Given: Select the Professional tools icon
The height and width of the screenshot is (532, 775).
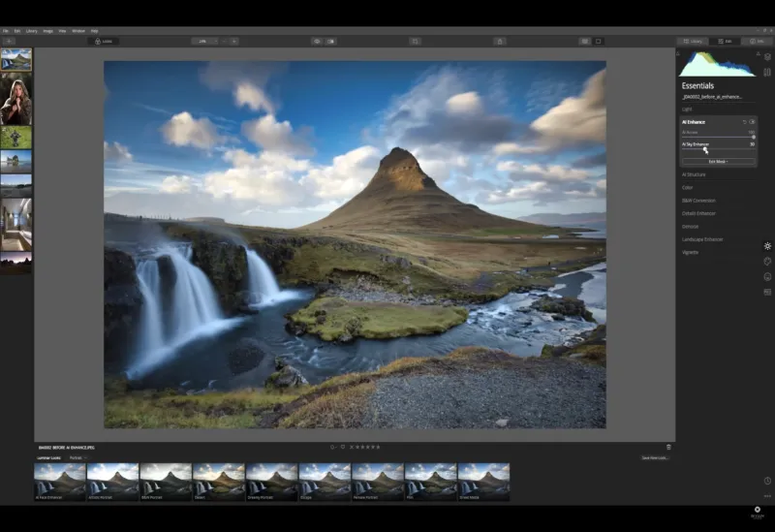Looking at the screenshot, I should click(767, 292).
